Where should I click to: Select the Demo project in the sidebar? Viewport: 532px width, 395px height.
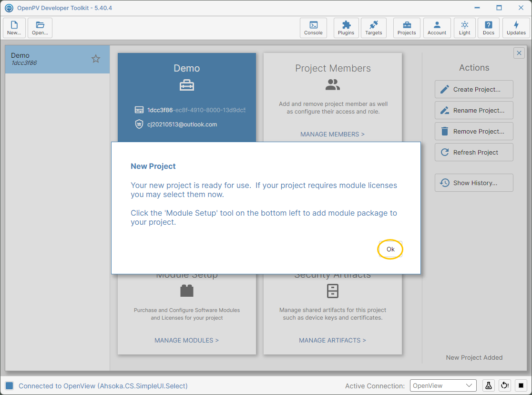coord(57,59)
